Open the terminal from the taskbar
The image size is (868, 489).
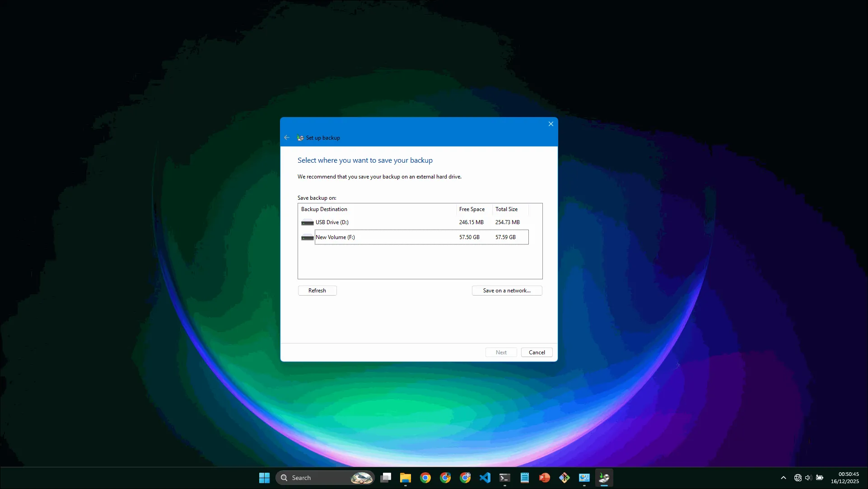point(504,477)
